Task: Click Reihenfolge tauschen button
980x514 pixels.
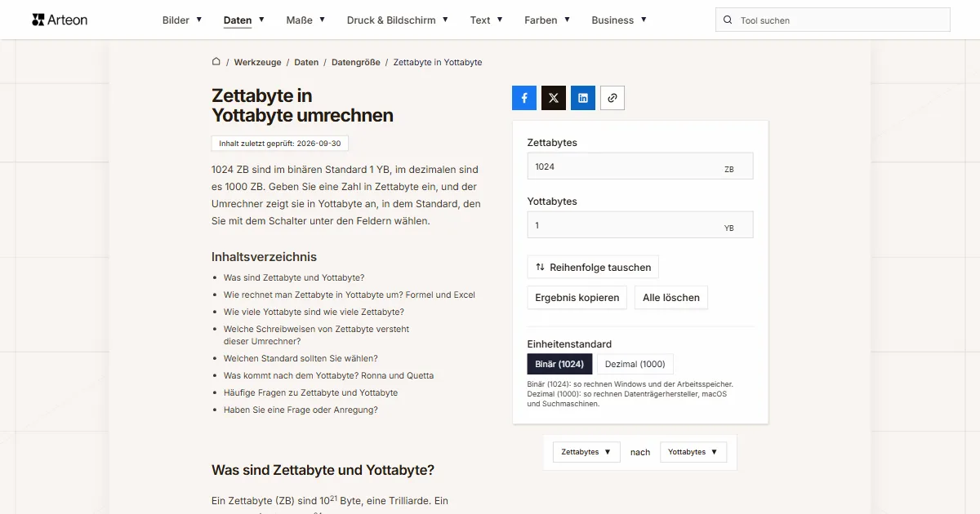Action: [x=593, y=267]
